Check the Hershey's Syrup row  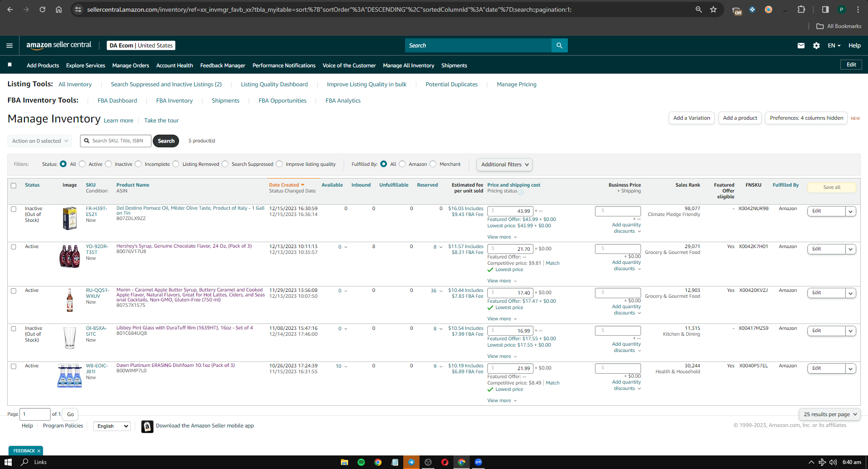coord(14,247)
